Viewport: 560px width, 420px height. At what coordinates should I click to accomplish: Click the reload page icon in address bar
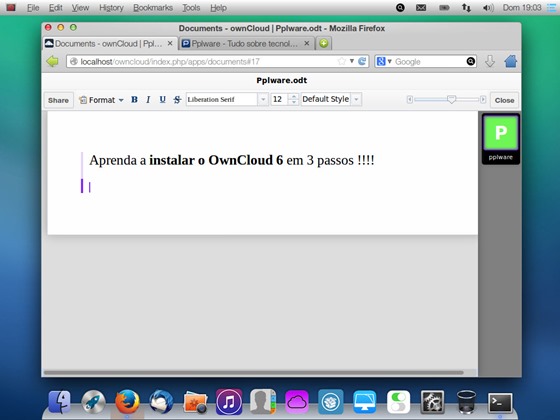[x=362, y=61]
